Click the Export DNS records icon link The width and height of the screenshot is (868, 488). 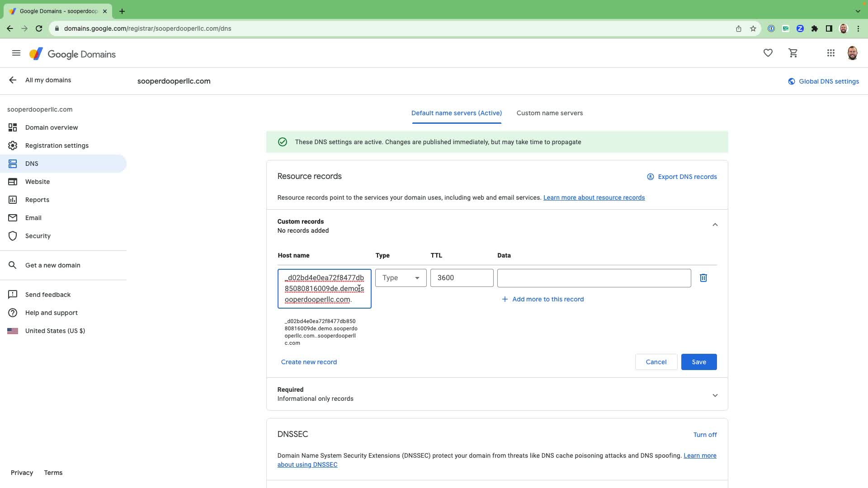682,177
